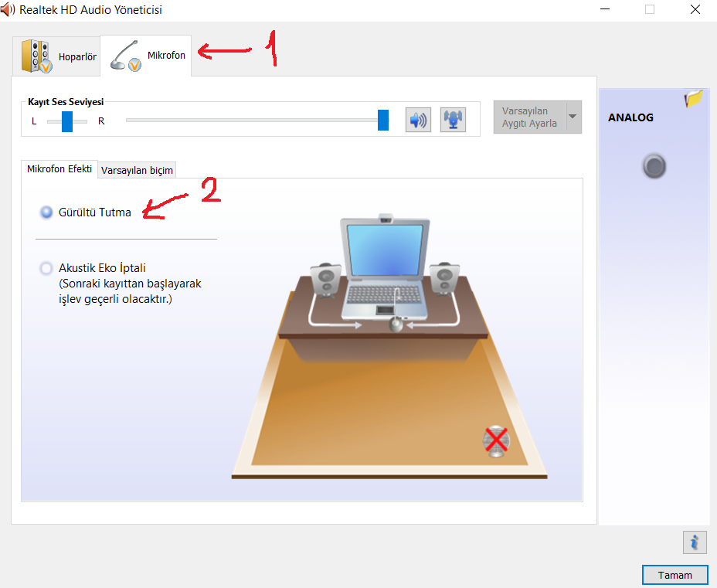Viewport: 717px width, 588px height.
Task: Switch to the Hoparlör tab
Action: coord(56,56)
